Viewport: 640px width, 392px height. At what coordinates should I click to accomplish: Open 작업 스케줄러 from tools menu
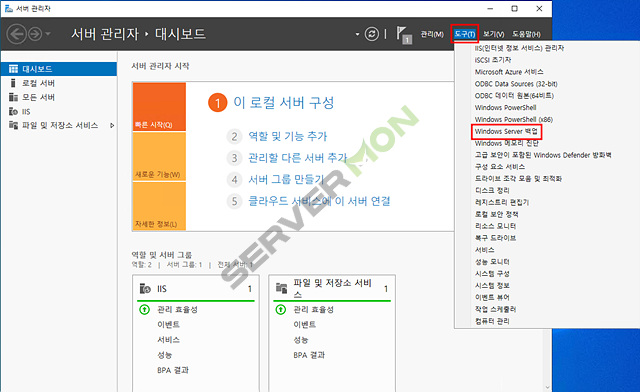[495, 309]
